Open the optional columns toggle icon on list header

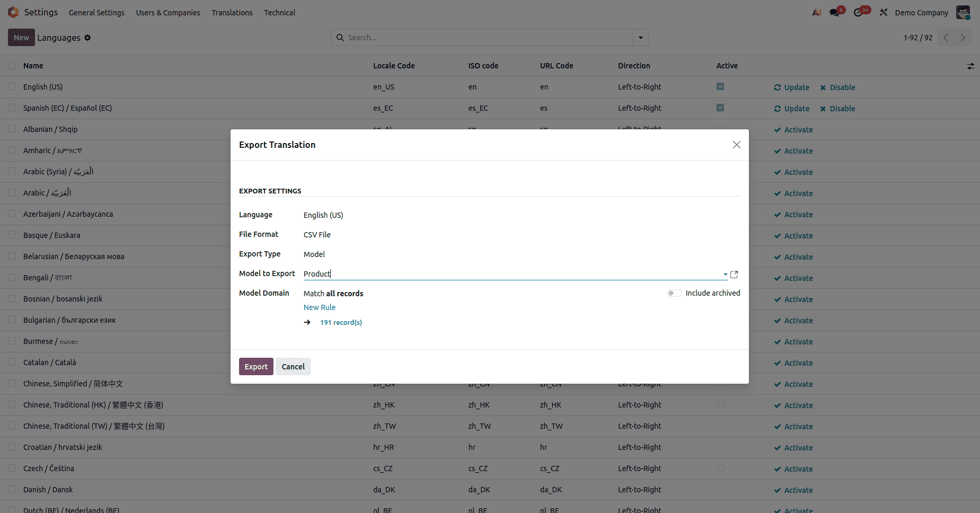(970, 66)
